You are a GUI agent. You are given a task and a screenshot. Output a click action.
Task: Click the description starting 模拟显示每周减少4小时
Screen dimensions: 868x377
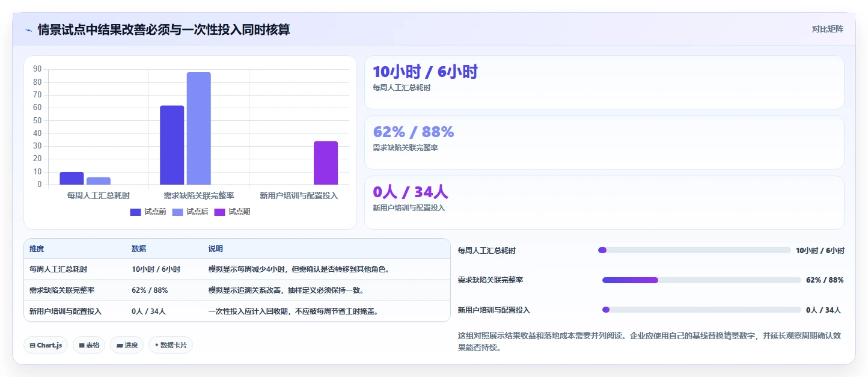pos(299,269)
